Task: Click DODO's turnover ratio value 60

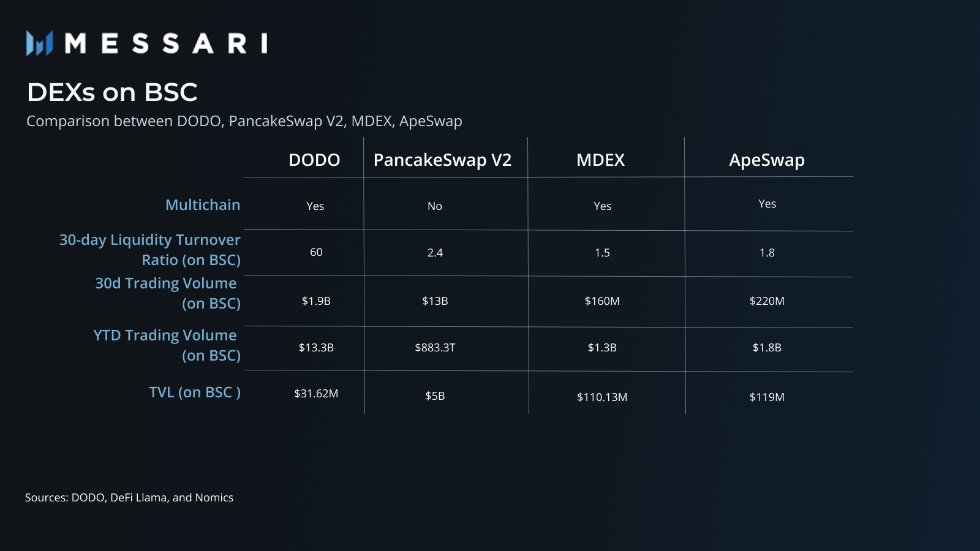Action: pyautogui.click(x=316, y=252)
